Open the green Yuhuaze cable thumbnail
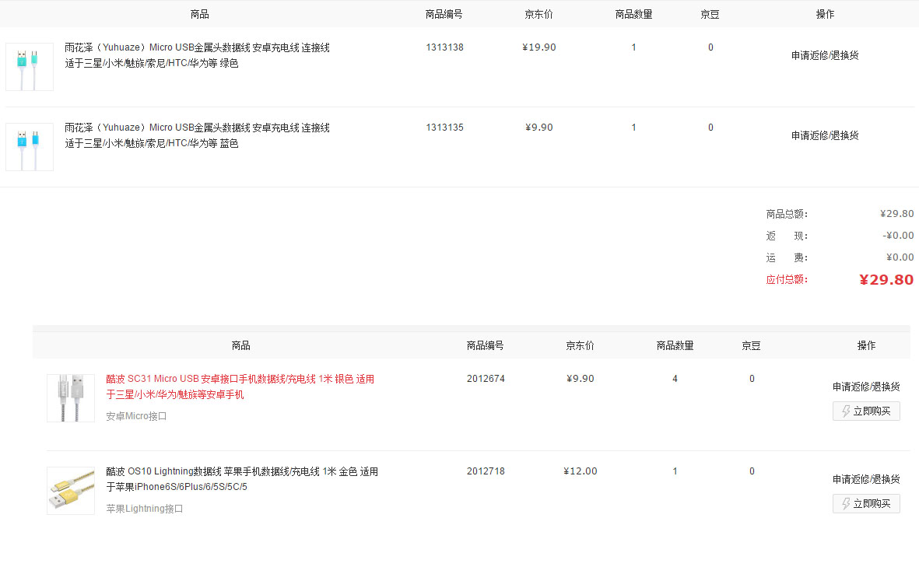This screenshot has width=919, height=588. tap(30, 67)
